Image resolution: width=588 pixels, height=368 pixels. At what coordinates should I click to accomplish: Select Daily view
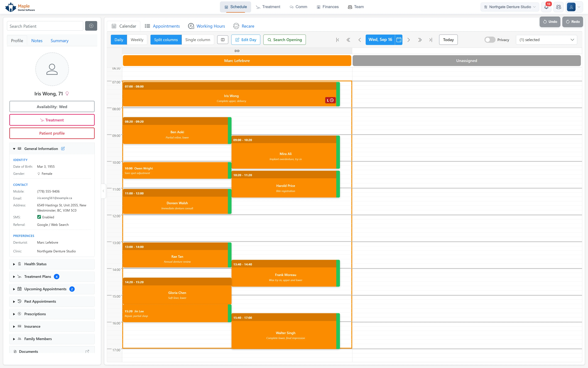pyautogui.click(x=119, y=40)
